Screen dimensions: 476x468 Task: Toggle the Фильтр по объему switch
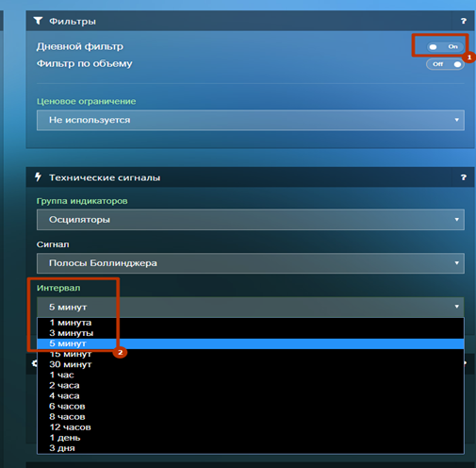[x=445, y=64]
